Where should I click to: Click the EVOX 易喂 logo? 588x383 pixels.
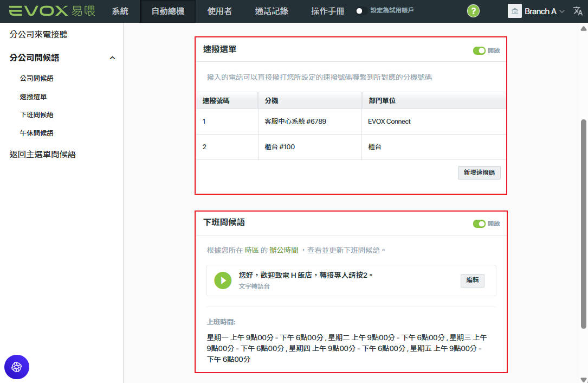click(51, 11)
